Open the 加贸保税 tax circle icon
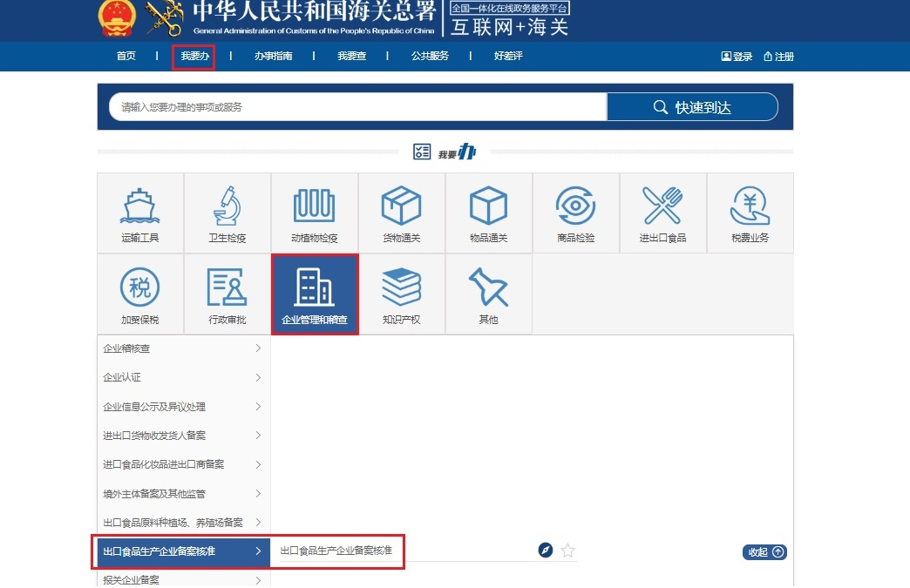Image resolution: width=910 pixels, height=588 pixels. coord(139,294)
